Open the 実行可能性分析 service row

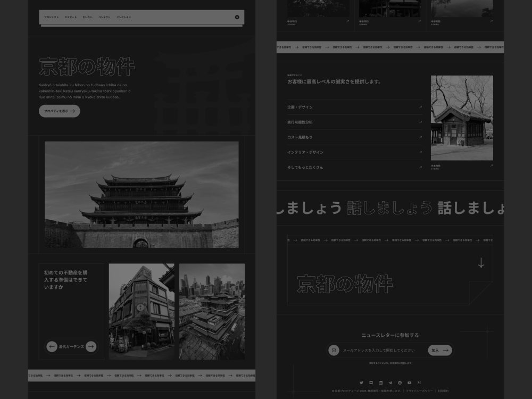coord(354,122)
